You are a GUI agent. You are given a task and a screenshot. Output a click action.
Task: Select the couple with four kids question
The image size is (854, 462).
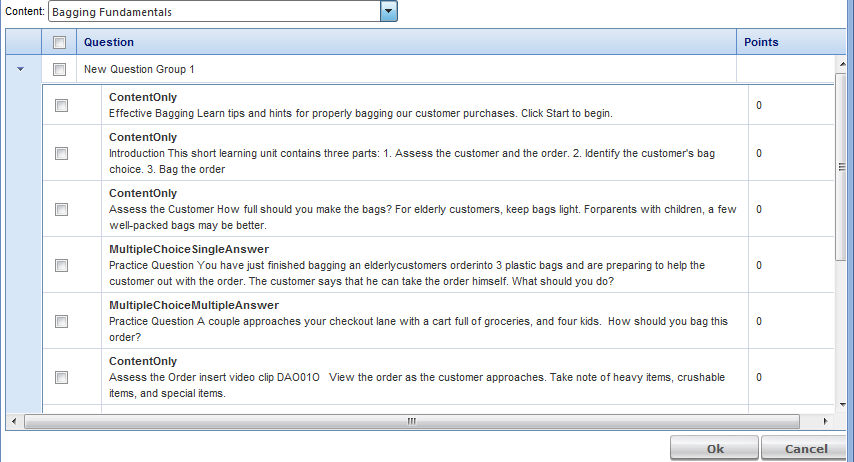pyautogui.click(x=418, y=329)
